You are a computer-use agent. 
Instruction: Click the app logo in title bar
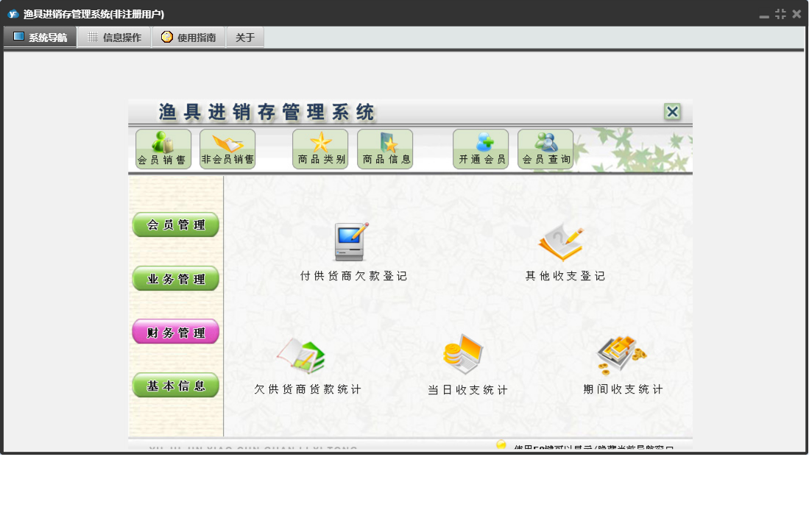(13, 14)
